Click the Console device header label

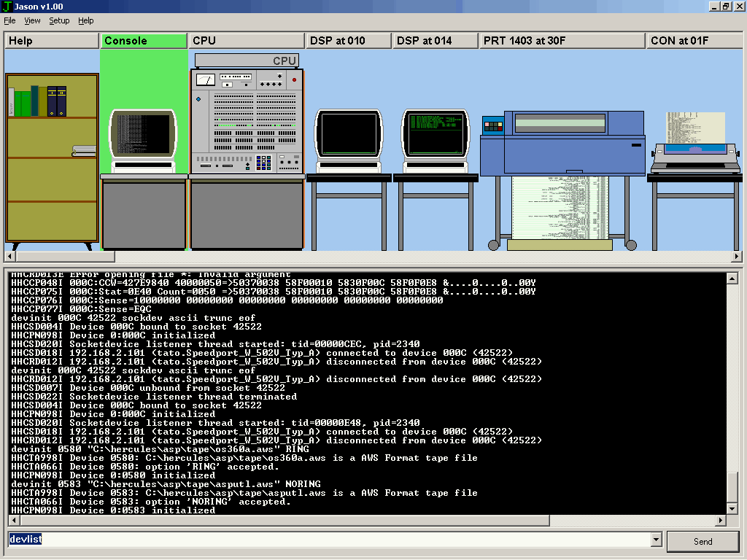pyautogui.click(x=144, y=41)
